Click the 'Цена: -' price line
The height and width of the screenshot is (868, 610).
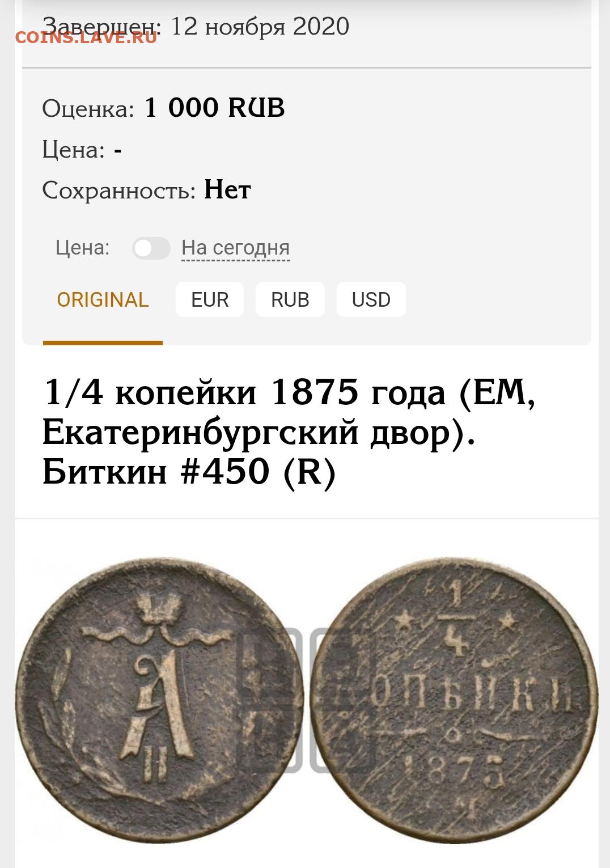click(82, 150)
